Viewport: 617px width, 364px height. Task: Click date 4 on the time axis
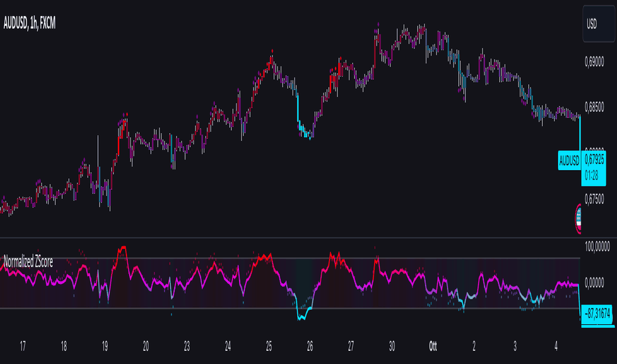pyautogui.click(x=556, y=346)
